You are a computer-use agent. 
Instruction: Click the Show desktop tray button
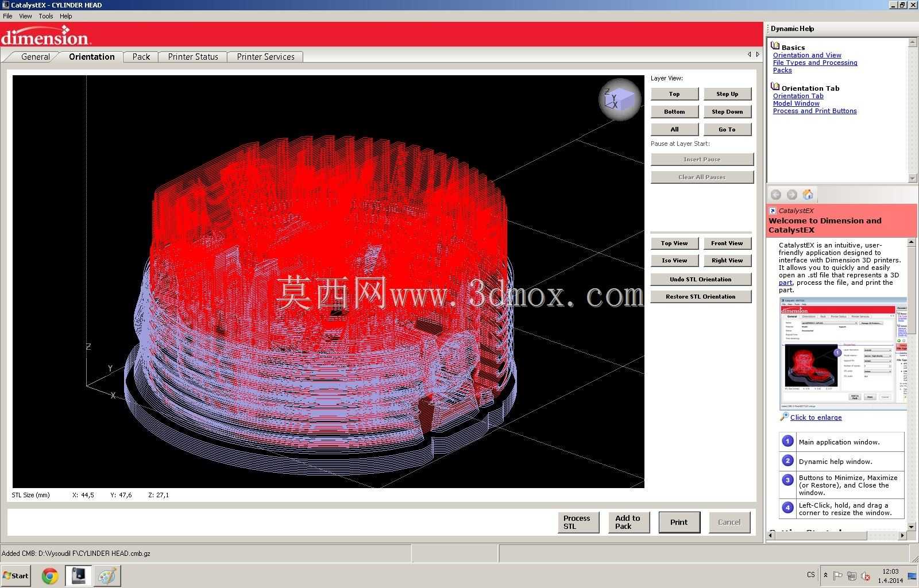[x=912, y=576]
